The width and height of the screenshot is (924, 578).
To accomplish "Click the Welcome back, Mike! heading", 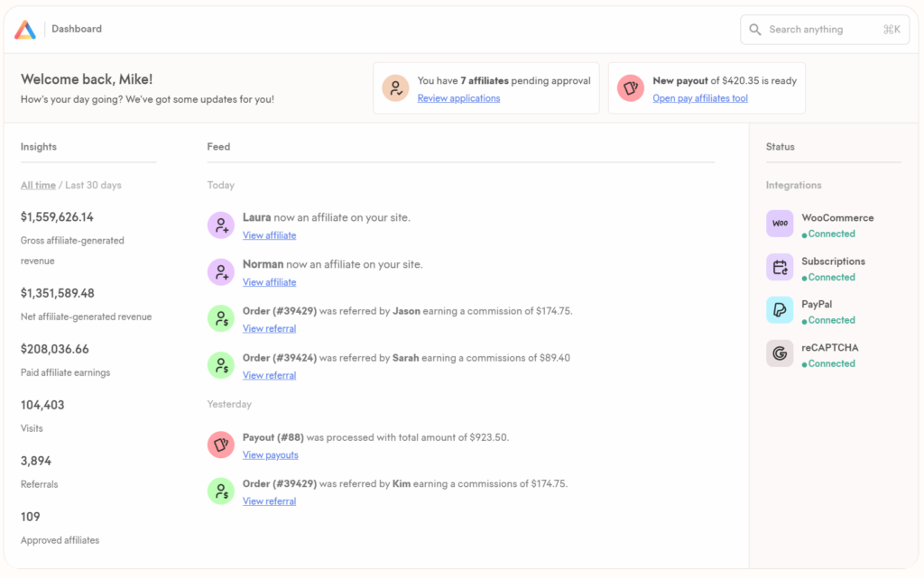I will coord(87,79).
